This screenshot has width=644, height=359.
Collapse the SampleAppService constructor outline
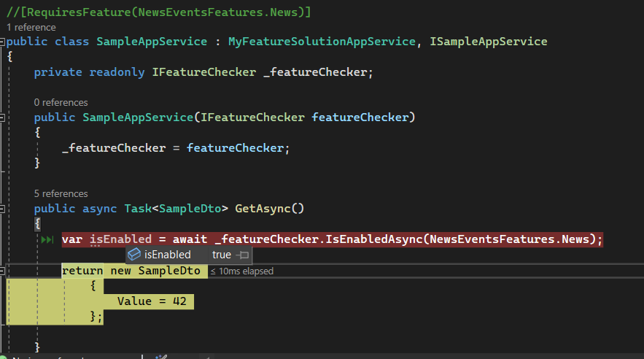tap(2, 117)
